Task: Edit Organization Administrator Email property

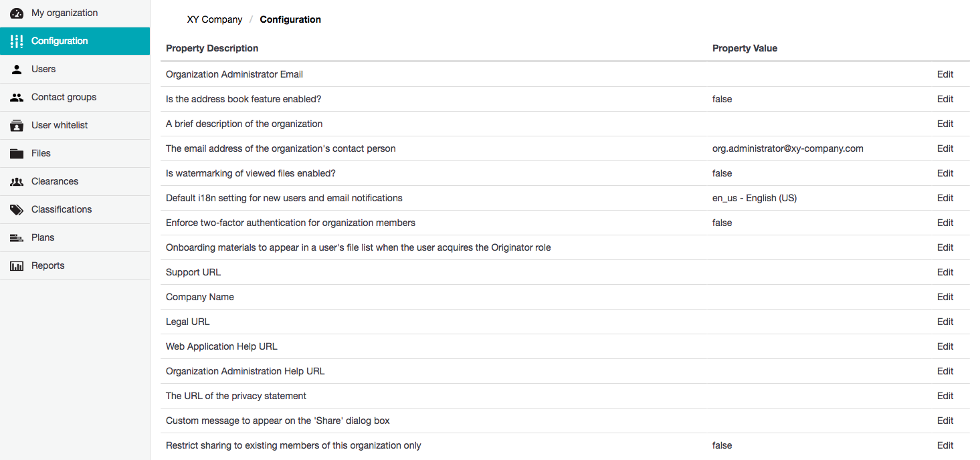Action: coord(945,74)
